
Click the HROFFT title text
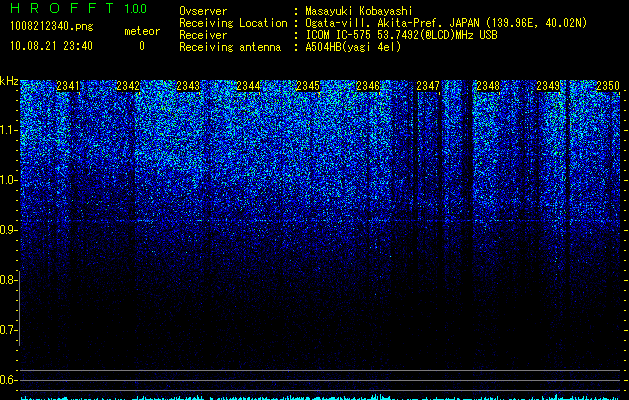[62, 8]
